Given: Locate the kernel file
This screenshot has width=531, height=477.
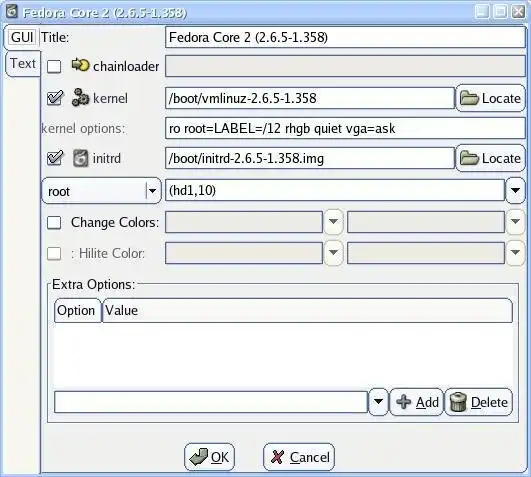Looking at the screenshot, I should tap(490, 98).
